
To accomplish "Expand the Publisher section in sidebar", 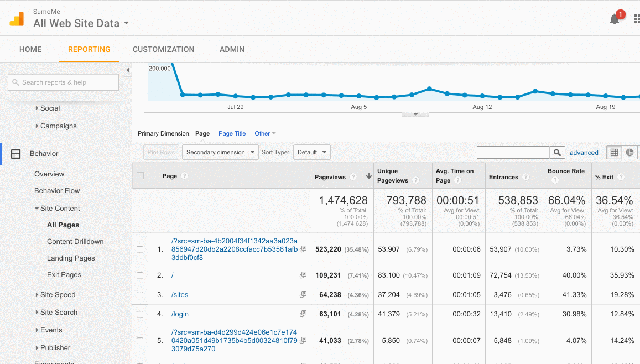I will [x=53, y=347].
